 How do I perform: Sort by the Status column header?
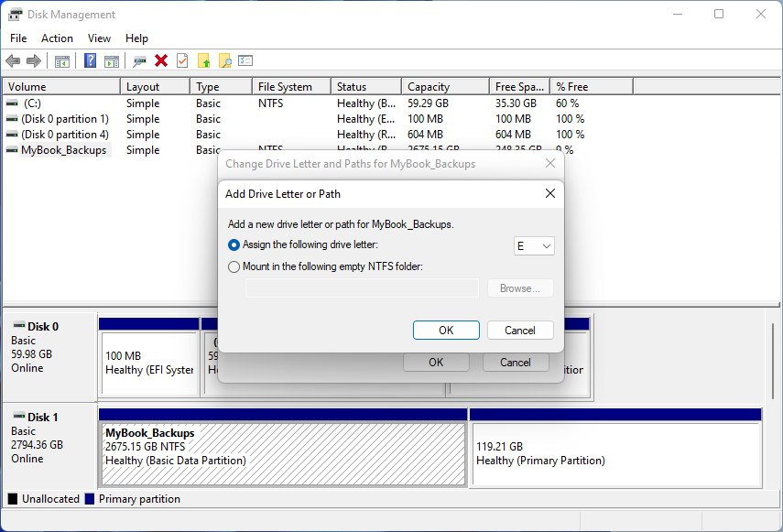tap(366, 86)
